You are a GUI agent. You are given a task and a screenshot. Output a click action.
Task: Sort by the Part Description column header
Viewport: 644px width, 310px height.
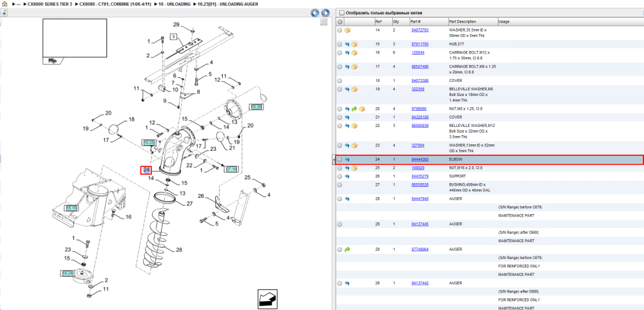(462, 22)
